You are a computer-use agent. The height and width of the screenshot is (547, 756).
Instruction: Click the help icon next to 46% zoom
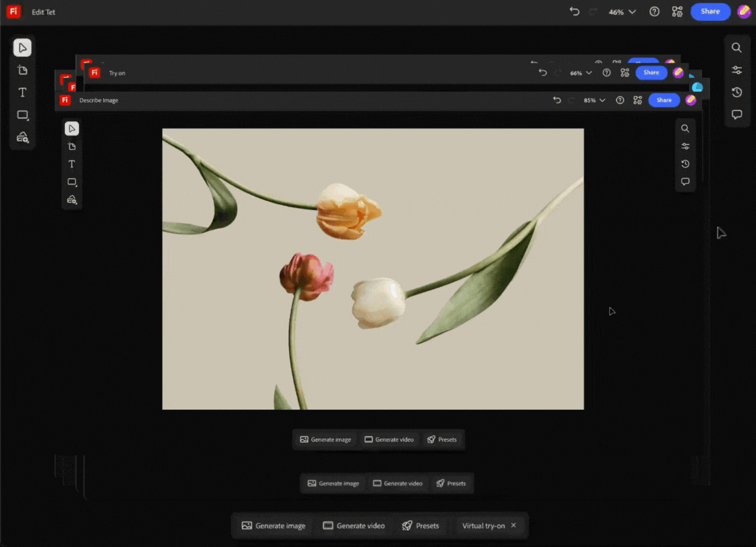pos(654,11)
